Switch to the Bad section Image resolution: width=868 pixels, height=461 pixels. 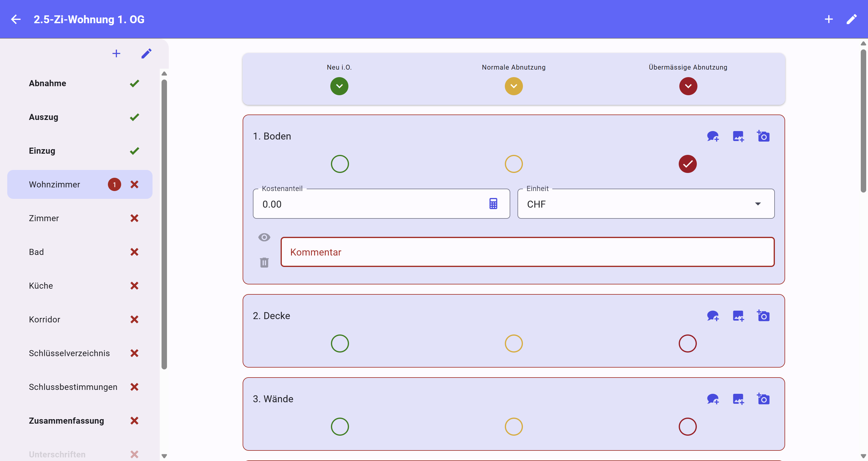[x=80, y=252]
